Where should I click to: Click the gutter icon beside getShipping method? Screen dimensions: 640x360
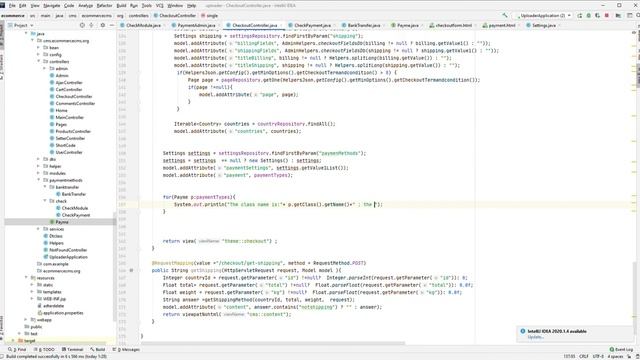131,270
